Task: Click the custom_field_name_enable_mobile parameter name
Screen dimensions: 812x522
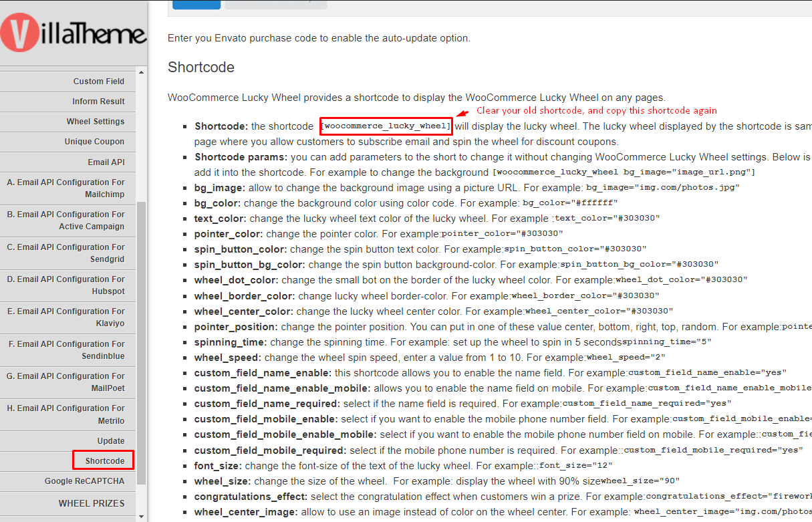Action: (x=283, y=388)
